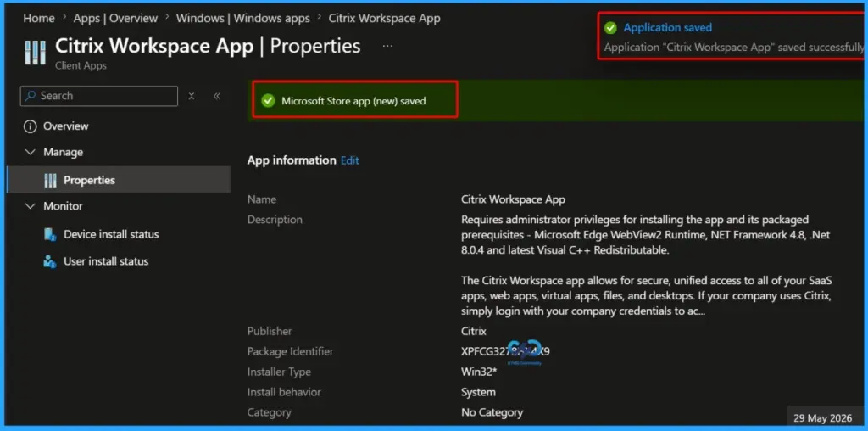Screen dimensions: 868x431
Task: Click the Description label
Action: point(275,220)
